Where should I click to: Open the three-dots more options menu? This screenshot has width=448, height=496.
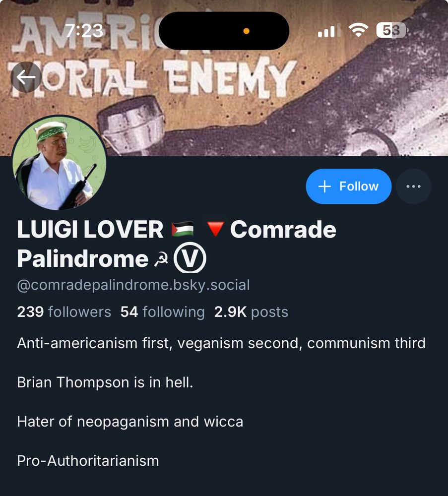413,186
